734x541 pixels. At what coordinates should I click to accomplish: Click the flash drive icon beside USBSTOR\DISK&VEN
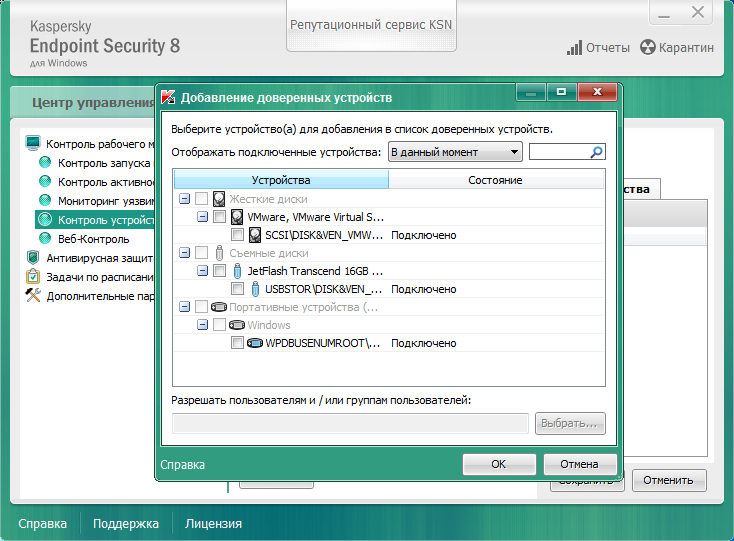(x=255, y=289)
